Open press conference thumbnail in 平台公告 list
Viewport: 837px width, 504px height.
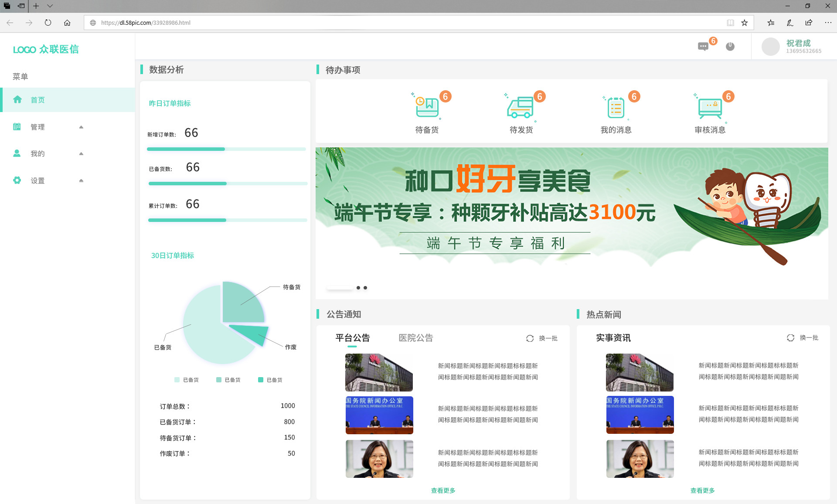(379, 415)
